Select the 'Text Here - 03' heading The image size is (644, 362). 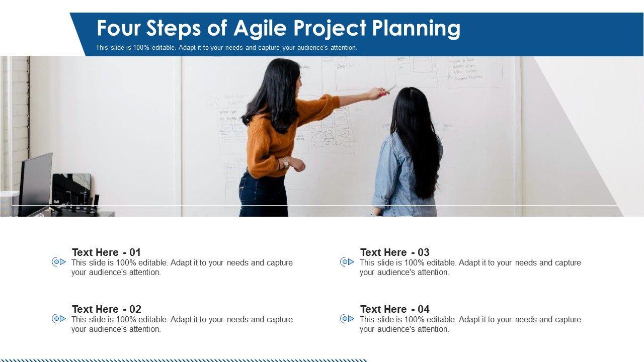pyautogui.click(x=394, y=252)
